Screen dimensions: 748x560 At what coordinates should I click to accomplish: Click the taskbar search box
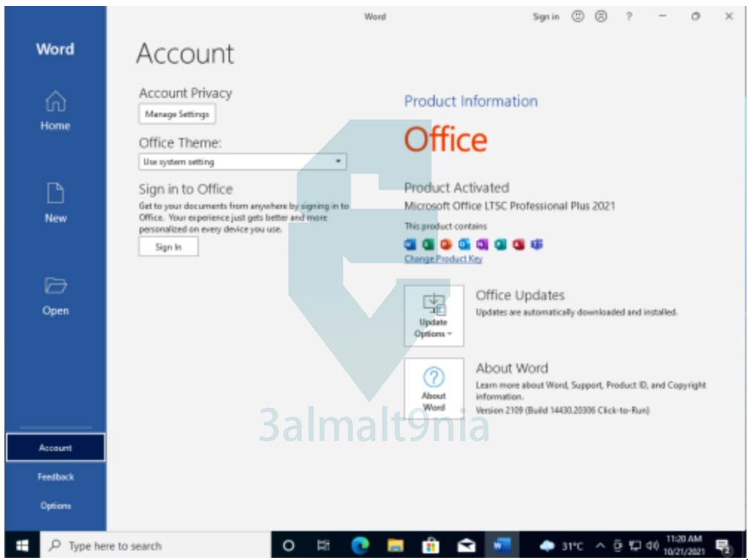click(156, 545)
